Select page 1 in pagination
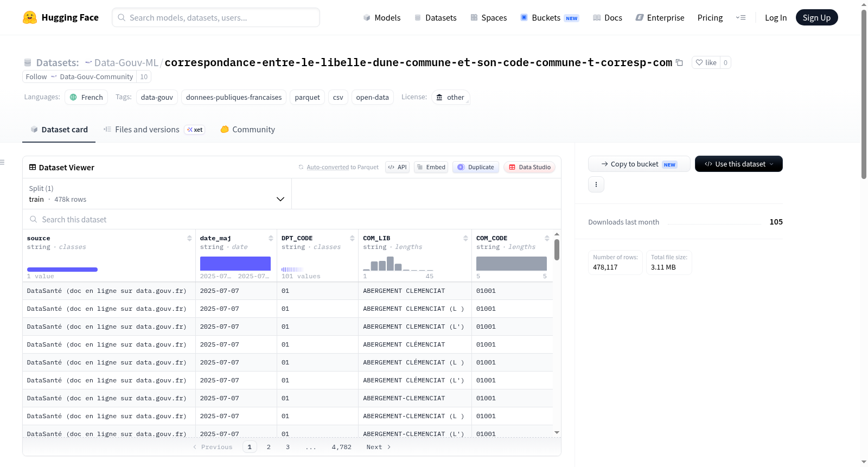868x467 pixels. (x=250, y=447)
